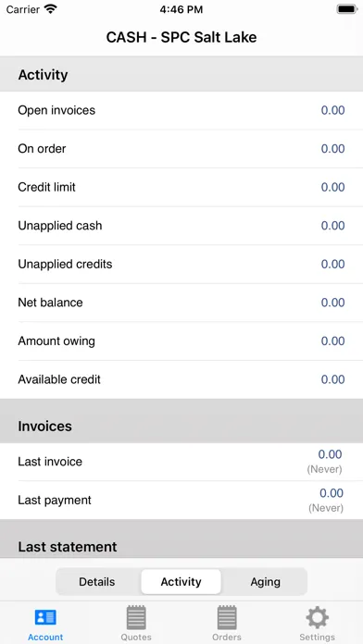This screenshot has height=644, width=363.
Task: Switch to the Aging segment
Action: pos(265,582)
